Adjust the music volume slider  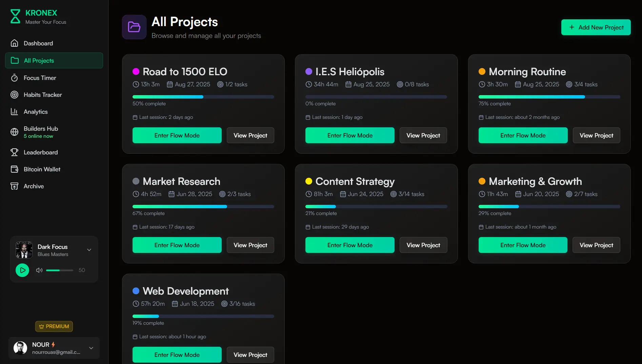click(x=59, y=270)
